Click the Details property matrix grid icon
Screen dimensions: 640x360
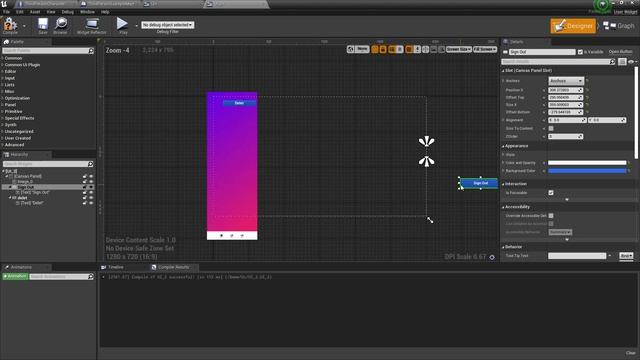pyautogui.click(x=622, y=62)
